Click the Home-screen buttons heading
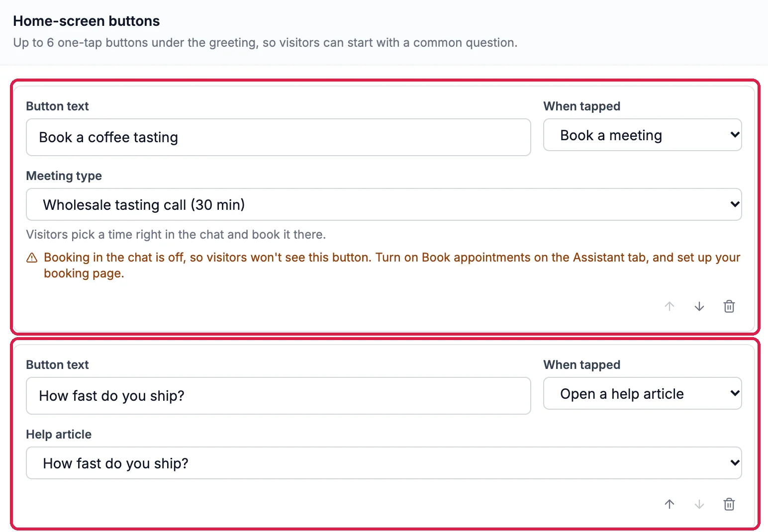The image size is (768, 532). pyautogui.click(x=87, y=21)
